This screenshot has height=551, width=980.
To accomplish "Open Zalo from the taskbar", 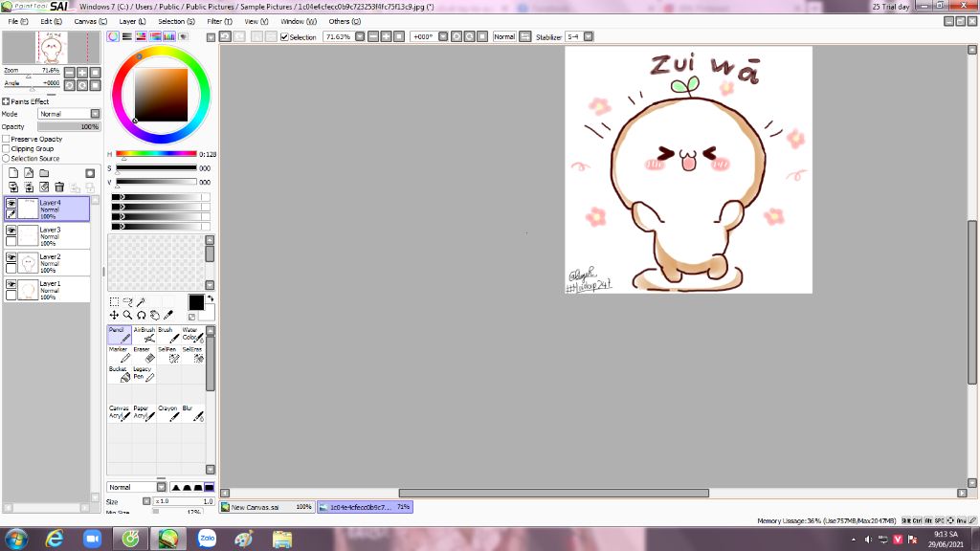I will (207, 538).
